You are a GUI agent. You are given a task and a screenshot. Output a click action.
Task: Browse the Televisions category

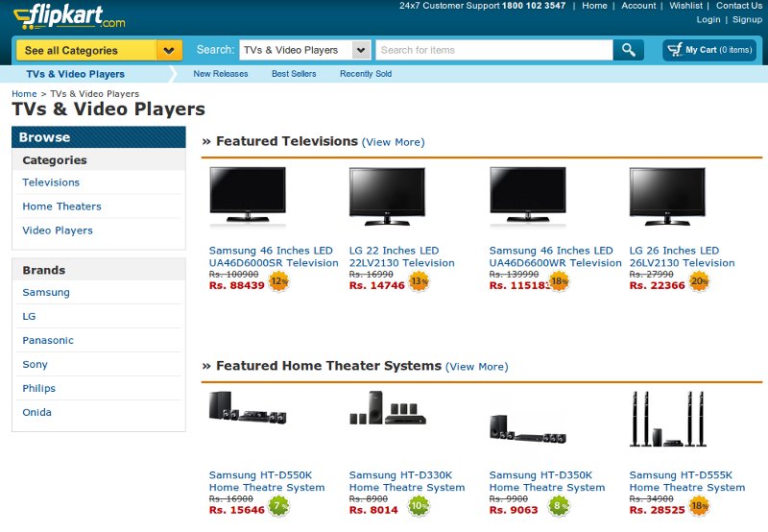(51, 182)
